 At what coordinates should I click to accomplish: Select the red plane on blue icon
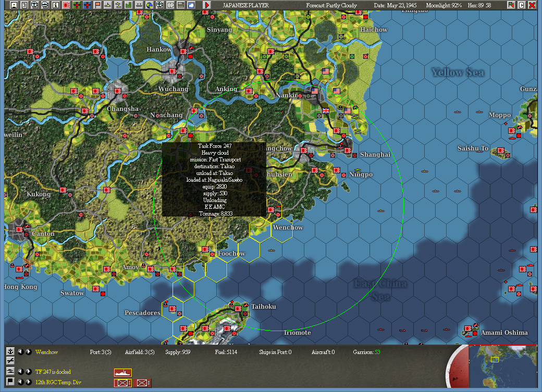[x=87, y=5]
